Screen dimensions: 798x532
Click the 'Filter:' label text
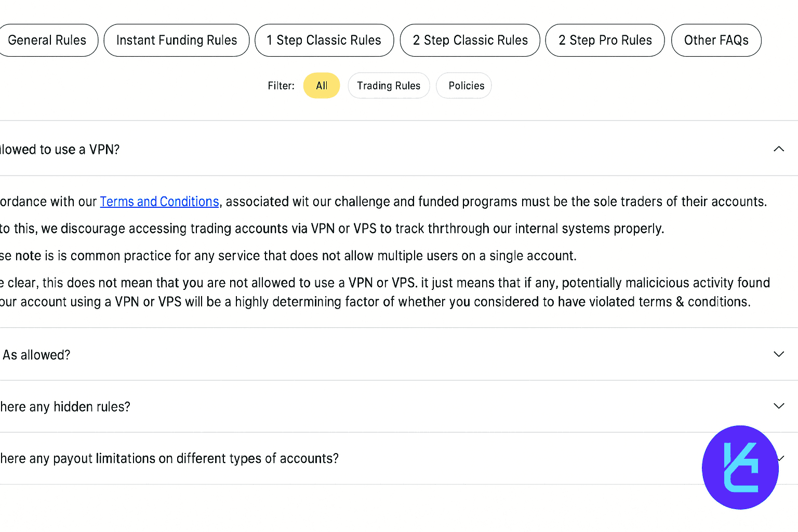(x=281, y=86)
